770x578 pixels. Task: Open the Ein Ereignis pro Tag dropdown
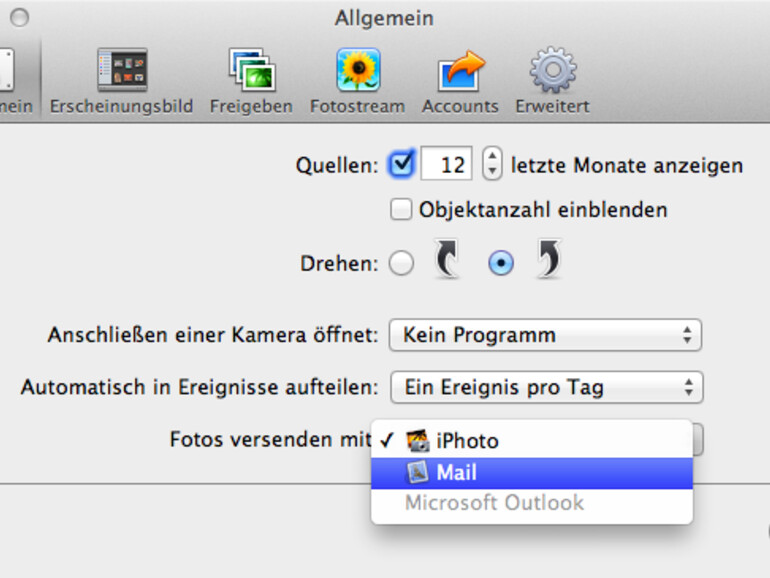(x=546, y=387)
